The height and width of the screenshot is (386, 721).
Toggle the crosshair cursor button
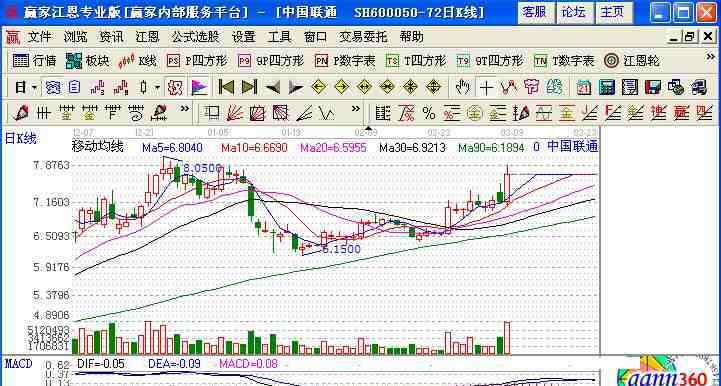click(486, 87)
